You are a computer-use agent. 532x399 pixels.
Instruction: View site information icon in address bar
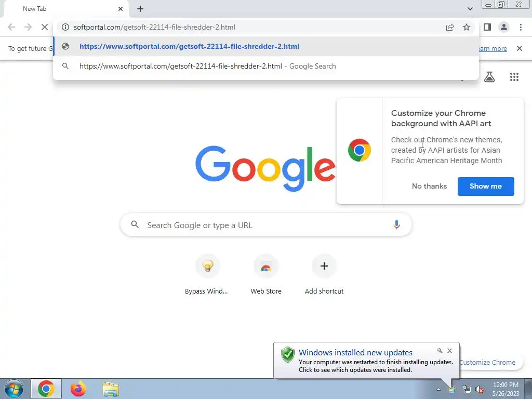tap(65, 27)
